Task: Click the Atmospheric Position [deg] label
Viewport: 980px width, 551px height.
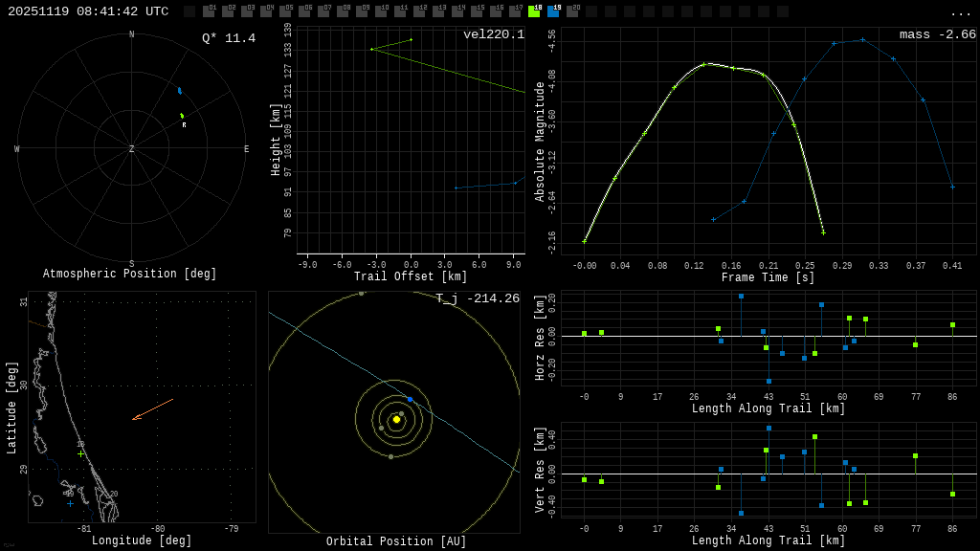Action: coord(129,274)
